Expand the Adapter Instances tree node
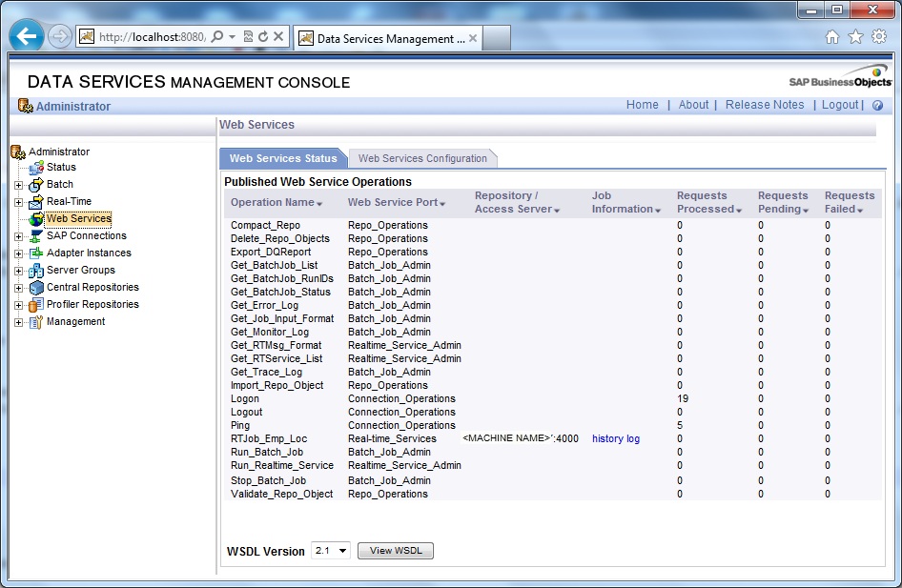The height and width of the screenshot is (588, 902). [x=18, y=253]
